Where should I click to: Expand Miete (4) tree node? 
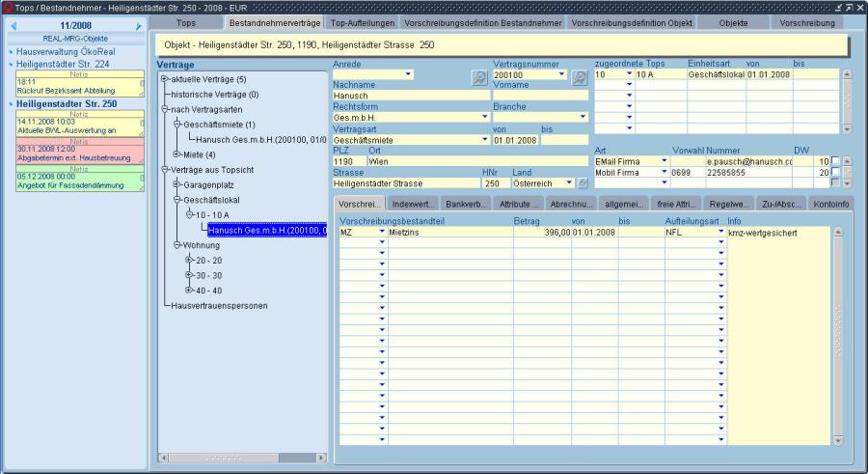point(177,154)
